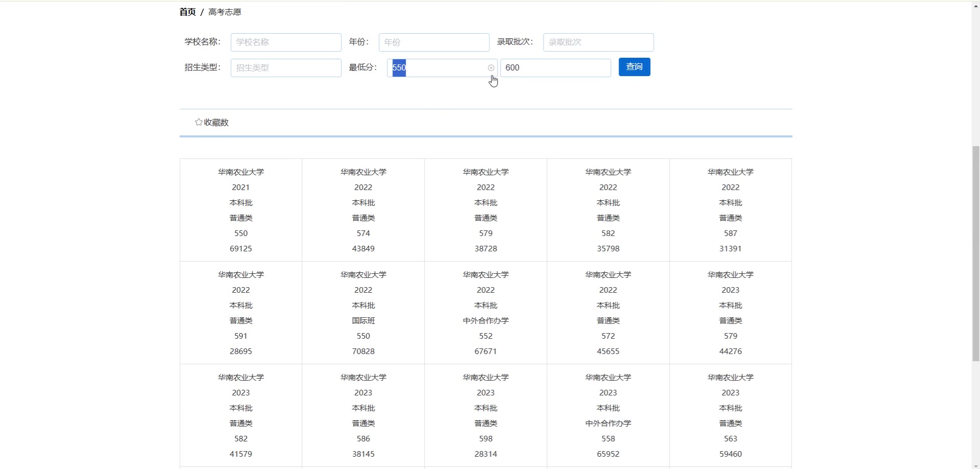Click the rank value 44276
Screen dimensions: 980x469
[730, 351]
